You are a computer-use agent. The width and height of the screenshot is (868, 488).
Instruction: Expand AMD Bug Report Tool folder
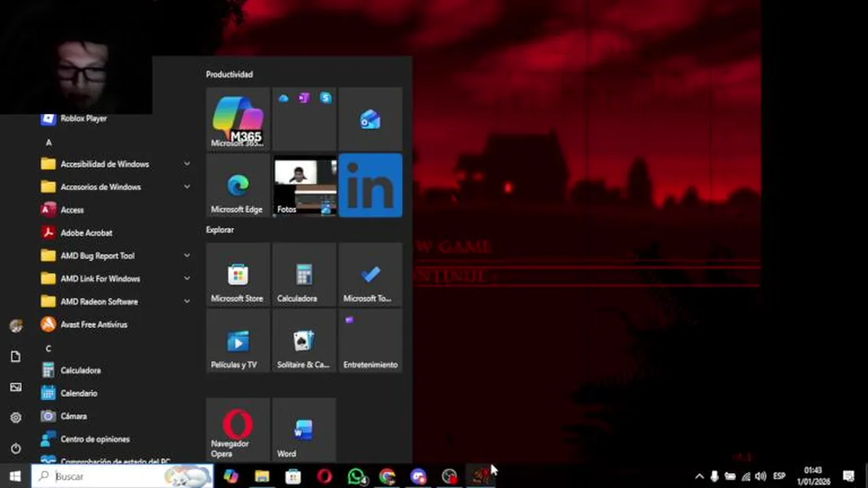[115, 256]
